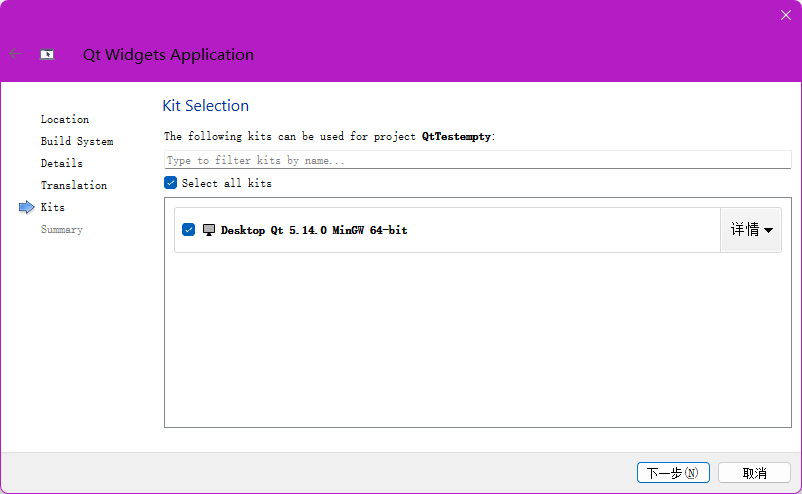802x494 pixels.
Task: Focus the filter kits by name field
Action: (477, 160)
